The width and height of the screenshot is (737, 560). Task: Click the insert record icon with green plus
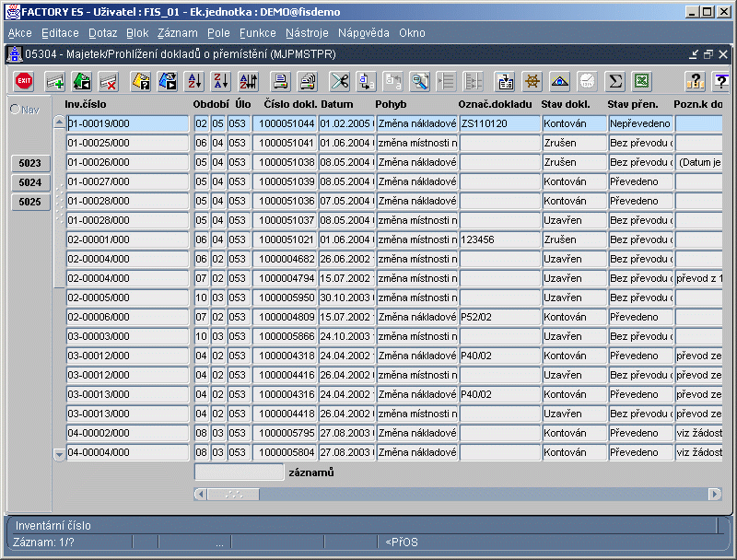tap(54, 81)
